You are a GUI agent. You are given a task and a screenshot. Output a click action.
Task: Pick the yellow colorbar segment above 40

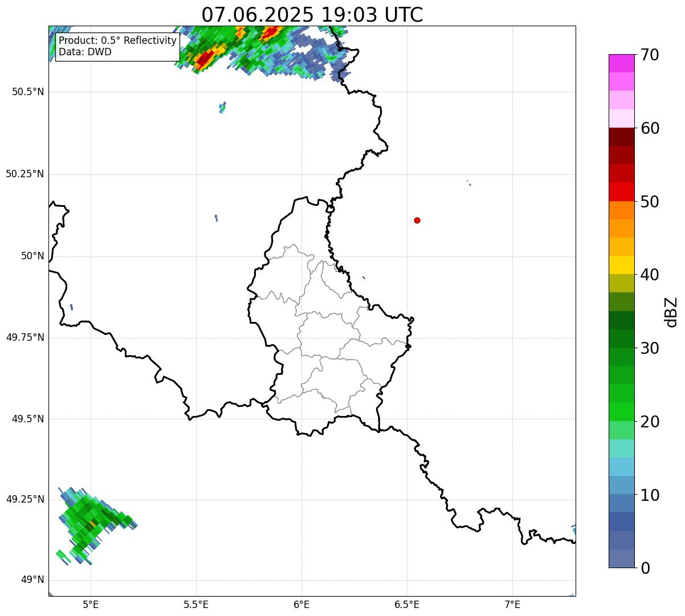tap(622, 265)
